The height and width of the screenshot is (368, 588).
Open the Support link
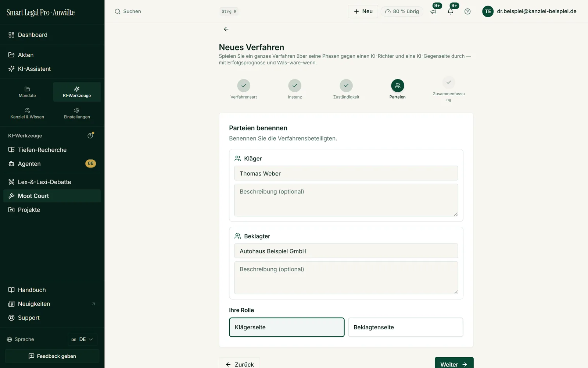tap(52, 318)
